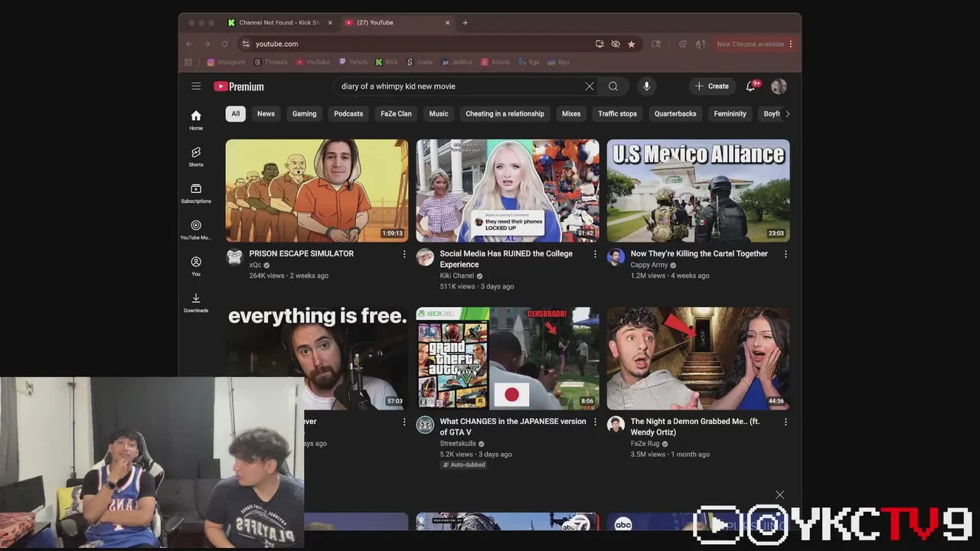Image resolution: width=980 pixels, height=551 pixels.
Task: Open the video title The Night a Demon Grabbed Me
Action: coord(695,427)
